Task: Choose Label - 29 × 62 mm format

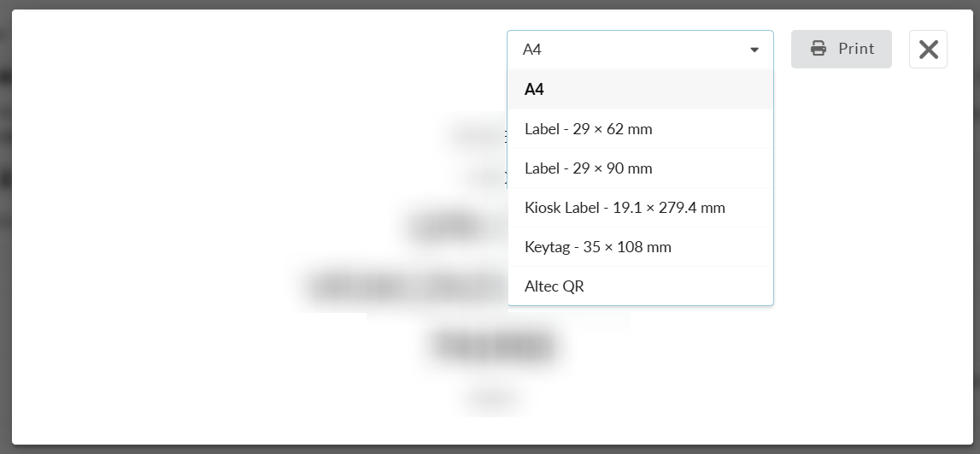Action: pos(588,129)
